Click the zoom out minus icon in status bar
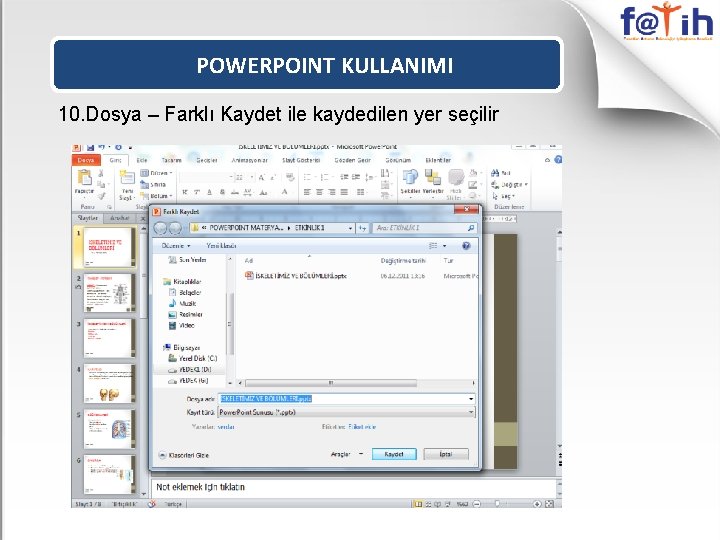The image size is (720, 540). click(x=477, y=504)
